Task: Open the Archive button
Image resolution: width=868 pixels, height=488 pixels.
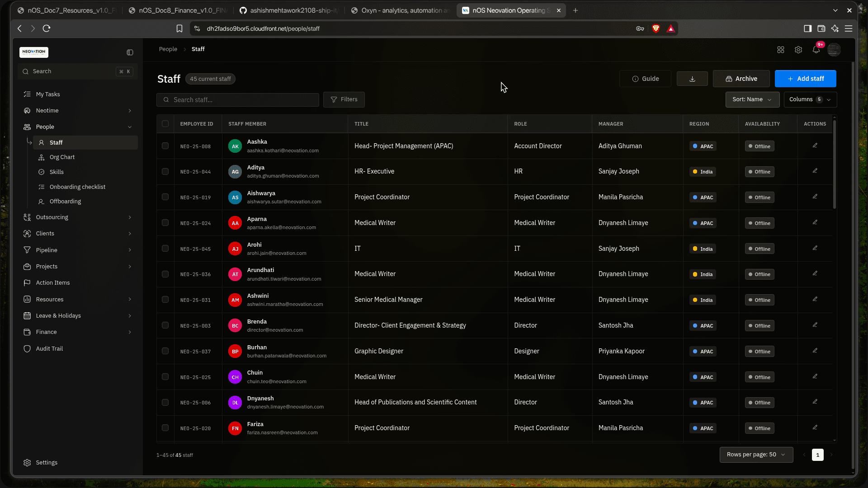Action: [x=741, y=79]
